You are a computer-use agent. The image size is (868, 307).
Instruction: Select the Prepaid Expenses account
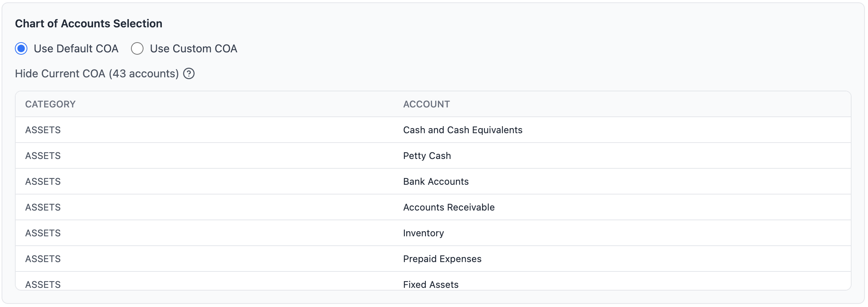click(442, 259)
